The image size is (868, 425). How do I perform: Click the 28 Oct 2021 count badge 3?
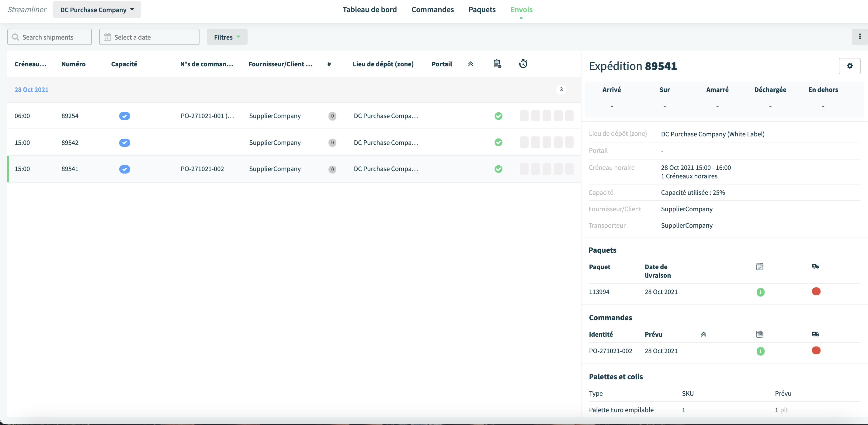click(x=561, y=90)
